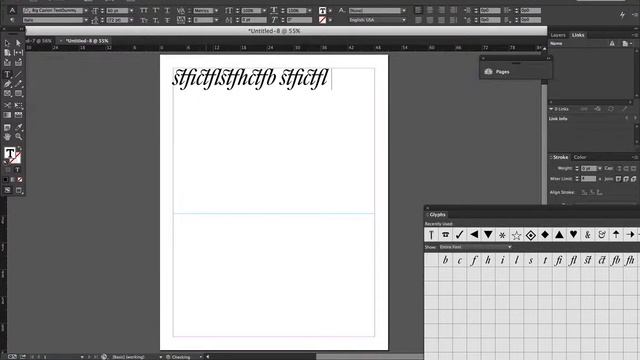Screen dimensions: 640x360
Task: Select the Free Transform tool
Action: (18, 105)
